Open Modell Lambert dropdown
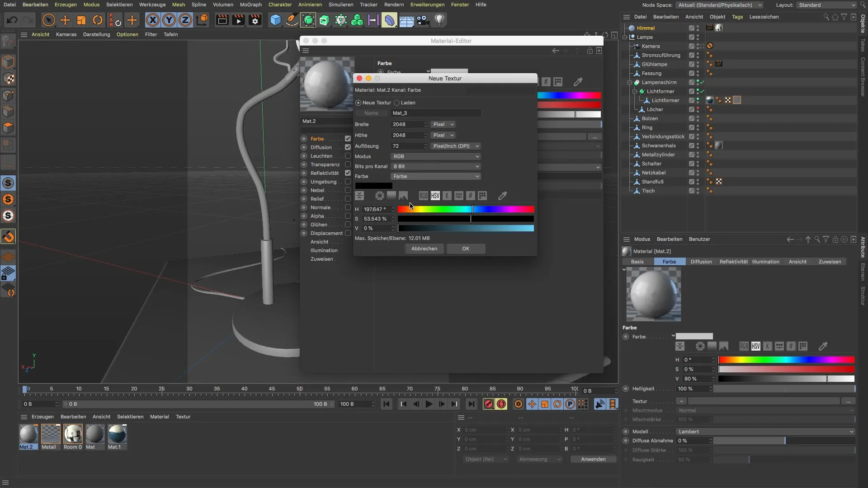The height and width of the screenshot is (488, 868). pos(765,432)
